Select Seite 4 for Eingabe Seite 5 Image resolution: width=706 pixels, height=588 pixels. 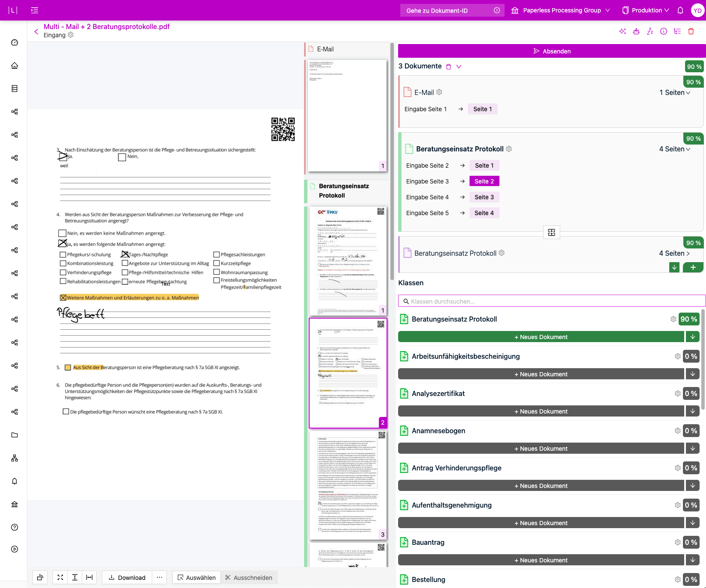[x=484, y=213]
